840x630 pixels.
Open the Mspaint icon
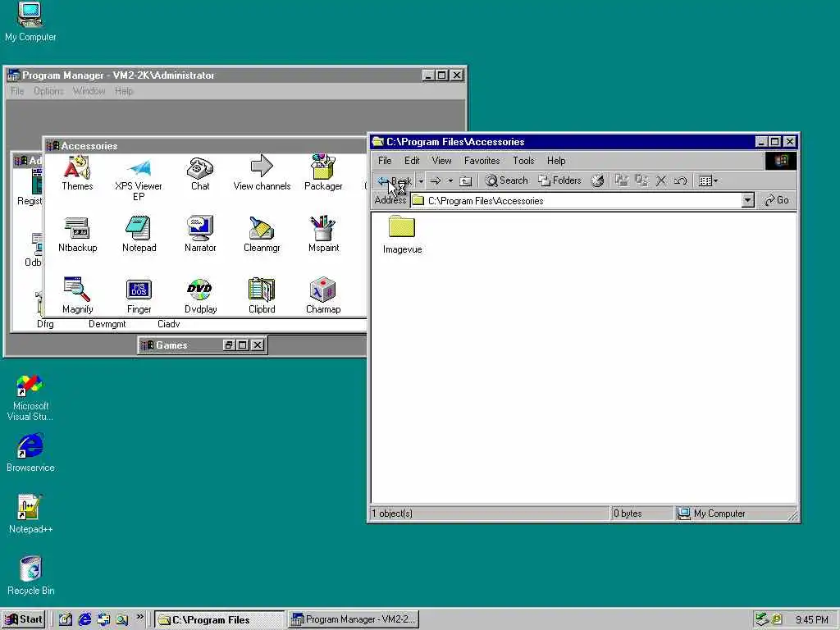323,234
